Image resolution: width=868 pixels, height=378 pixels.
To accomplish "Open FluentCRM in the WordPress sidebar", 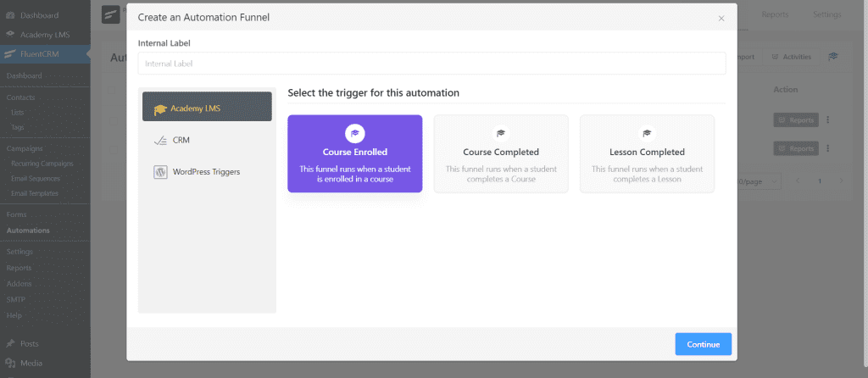I will pyautogui.click(x=46, y=53).
